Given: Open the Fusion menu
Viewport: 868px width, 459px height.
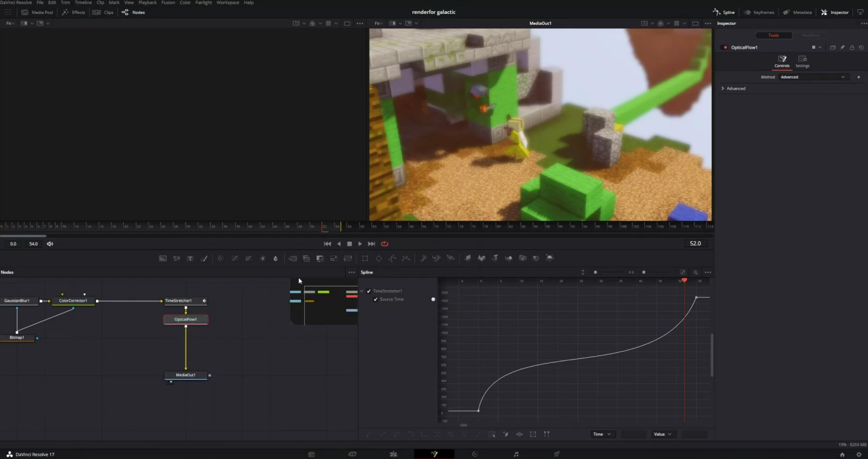Looking at the screenshot, I should (x=168, y=3).
